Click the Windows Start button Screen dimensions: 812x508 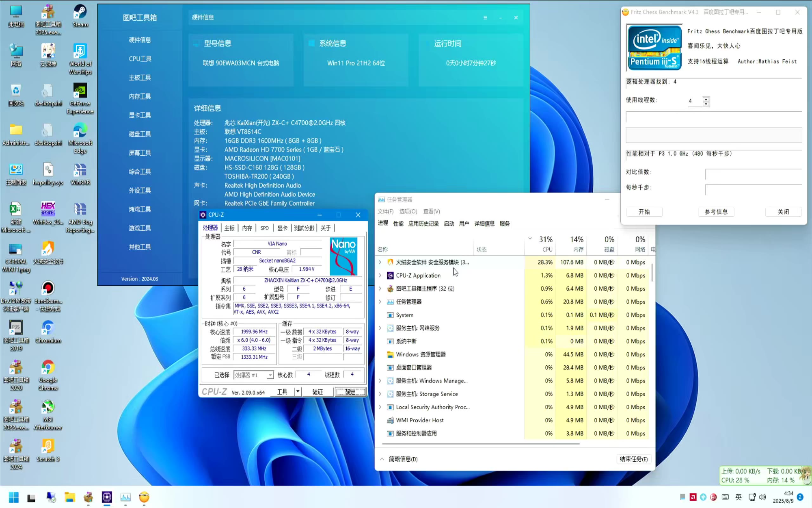13,497
